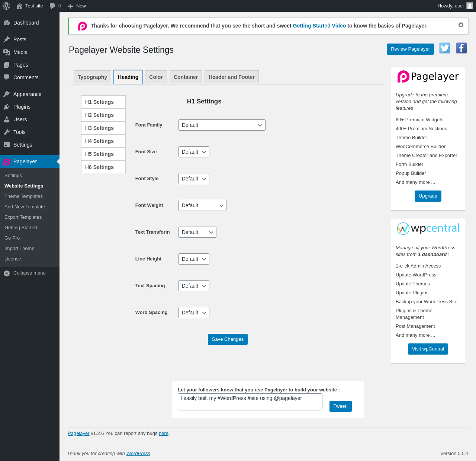The width and height of the screenshot is (476, 461).
Task: Open the Word Spacing dropdown
Action: click(x=194, y=313)
